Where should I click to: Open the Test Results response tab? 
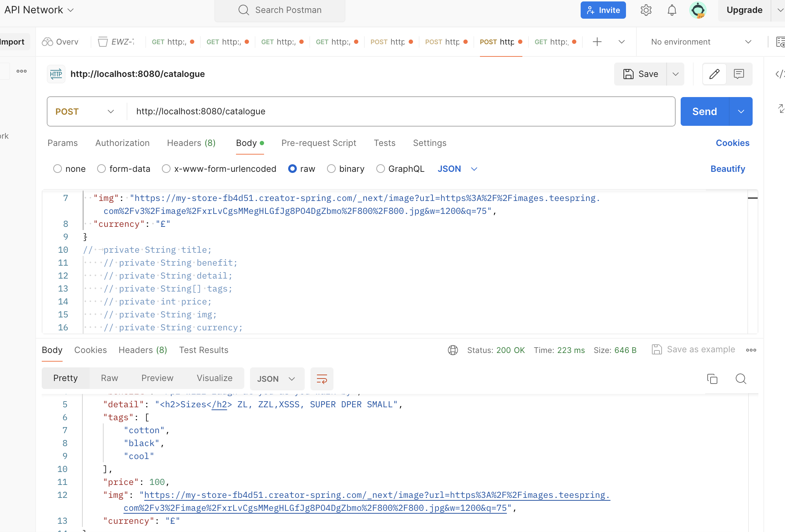[204, 350]
